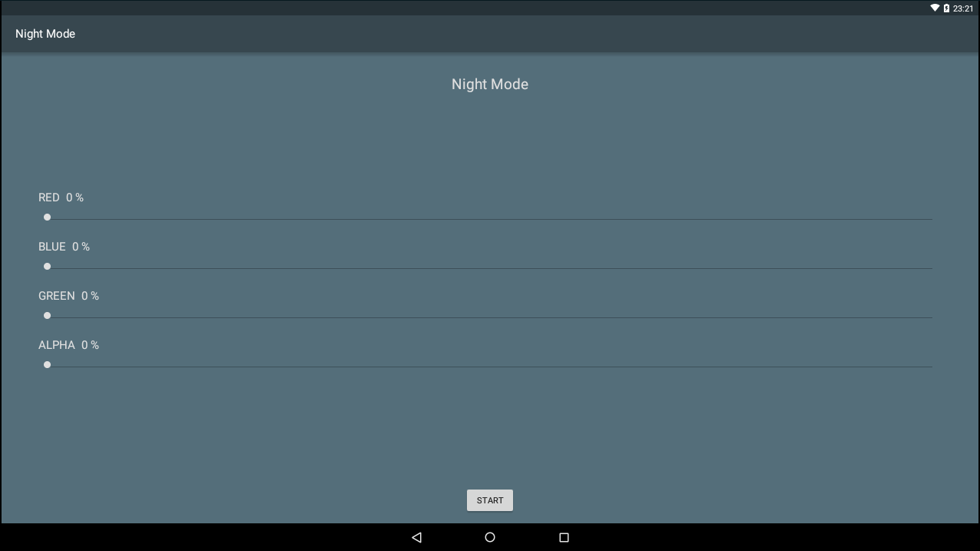Screen dimensions: 980x551
Task: Click the ALPHA slider track at its far right
Action: pos(930,367)
